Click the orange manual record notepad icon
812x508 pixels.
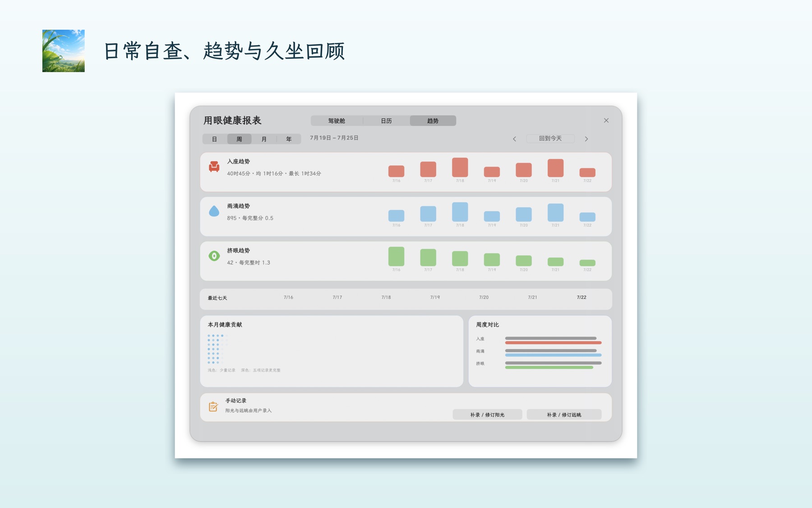(x=213, y=406)
